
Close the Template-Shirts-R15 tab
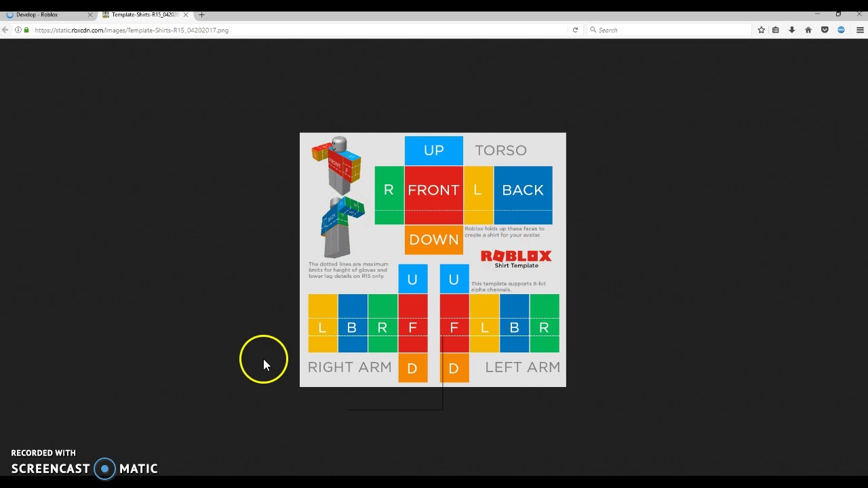click(x=186, y=14)
